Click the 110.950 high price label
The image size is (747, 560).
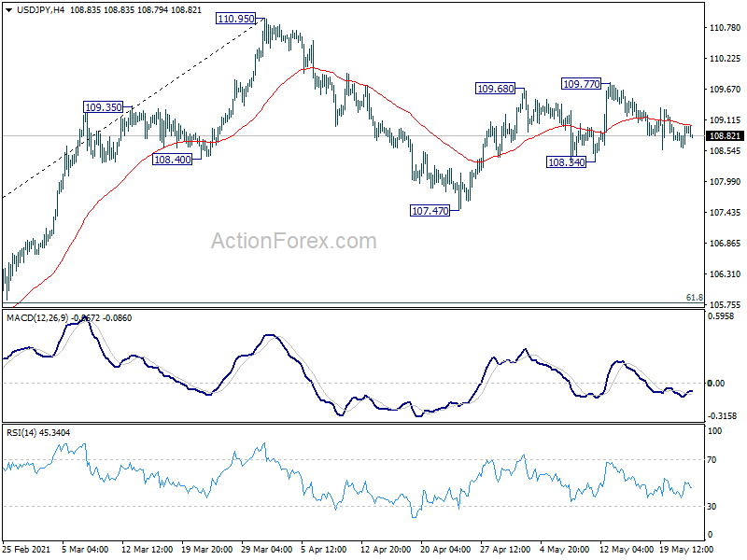point(235,19)
